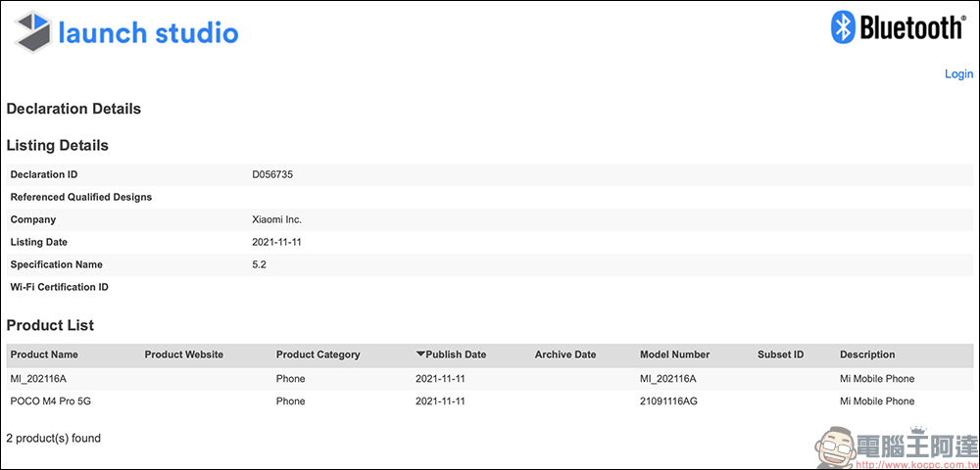Click the "2 product(s) found" text
This screenshot has width=980, height=470.
click(x=53, y=438)
